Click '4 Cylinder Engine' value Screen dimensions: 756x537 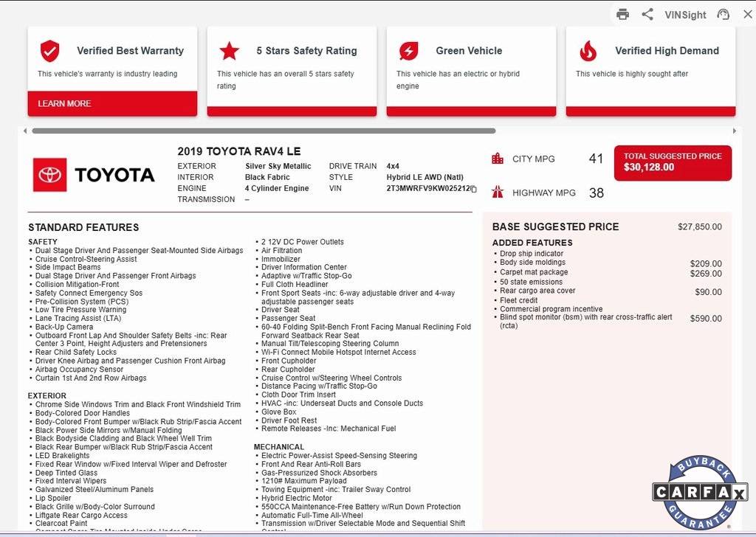coord(277,188)
